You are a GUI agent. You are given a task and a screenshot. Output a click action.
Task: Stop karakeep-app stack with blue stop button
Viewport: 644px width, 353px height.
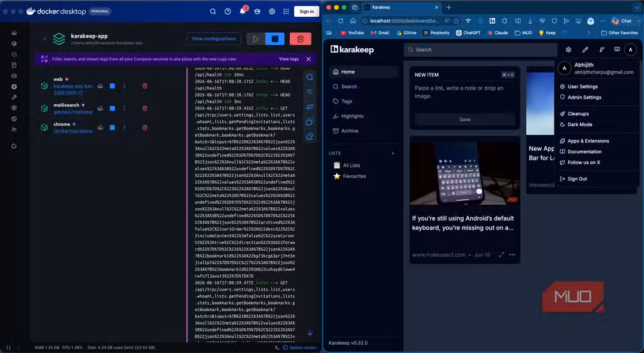click(x=275, y=39)
